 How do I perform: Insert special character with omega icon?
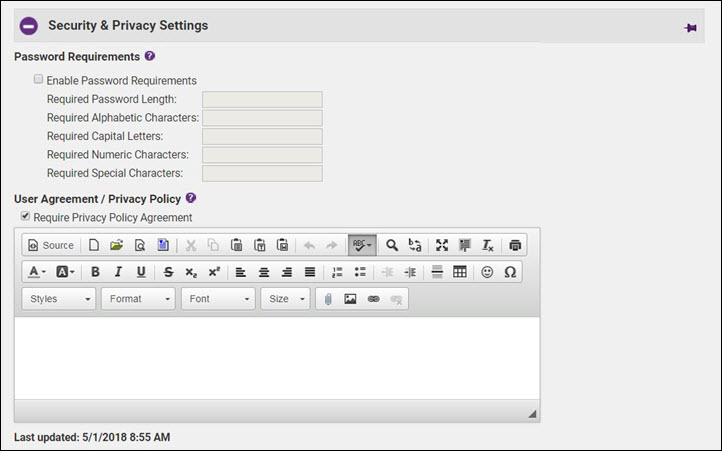510,272
